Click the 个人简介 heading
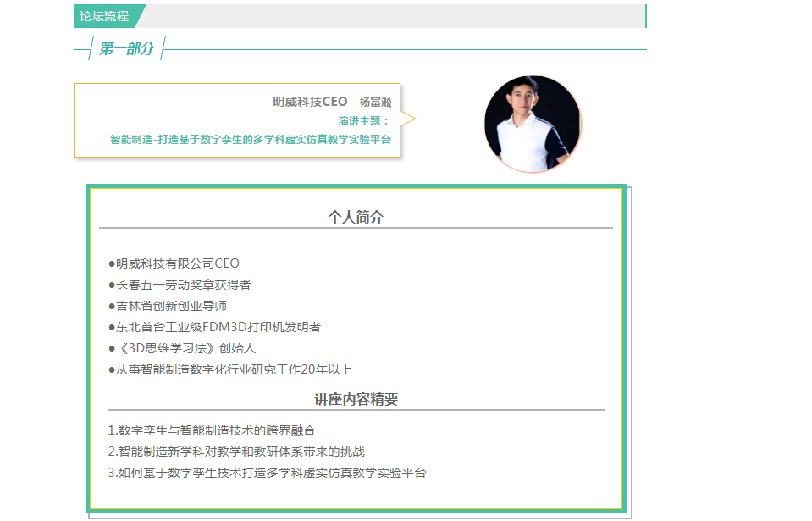Viewport: 812px width, 521px height. click(356, 217)
